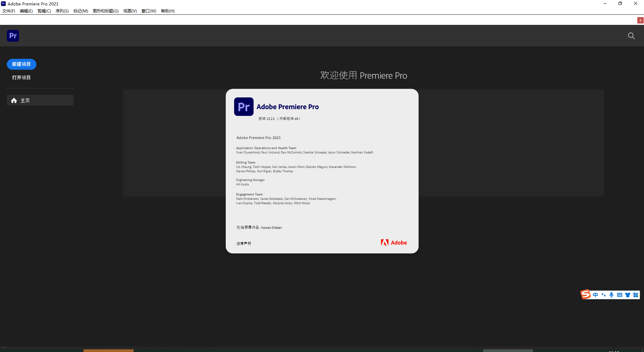Open the 窗口(W) menu
644x352 pixels.
click(149, 11)
